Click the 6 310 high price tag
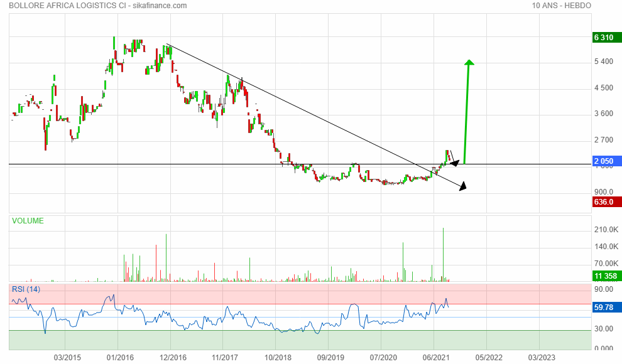This screenshot has width=622, height=364. (607, 38)
